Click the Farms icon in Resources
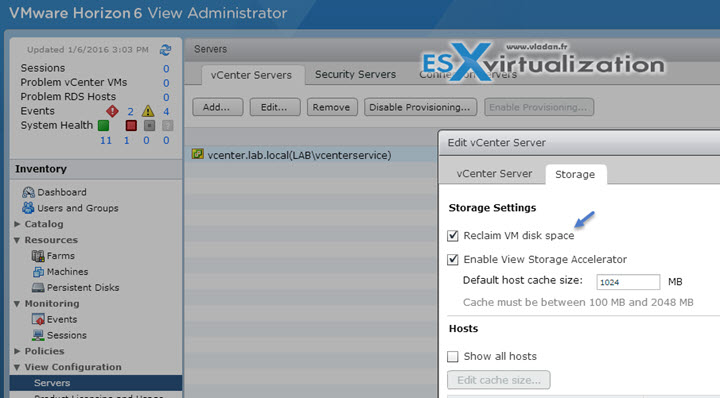This screenshot has width=720, height=398. (x=38, y=256)
